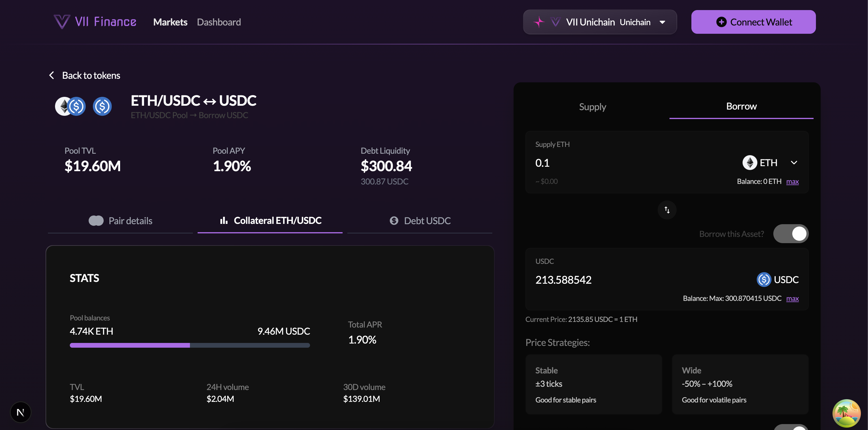Click the back arrow chevron icon
Screen dimensions: 868x430
coord(51,75)
